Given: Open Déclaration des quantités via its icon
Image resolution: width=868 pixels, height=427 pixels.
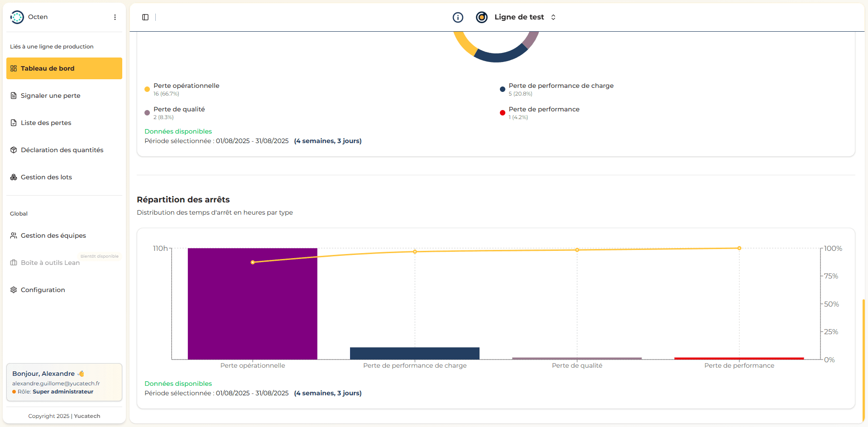Looking at the screenshot, I should [13, 150].
